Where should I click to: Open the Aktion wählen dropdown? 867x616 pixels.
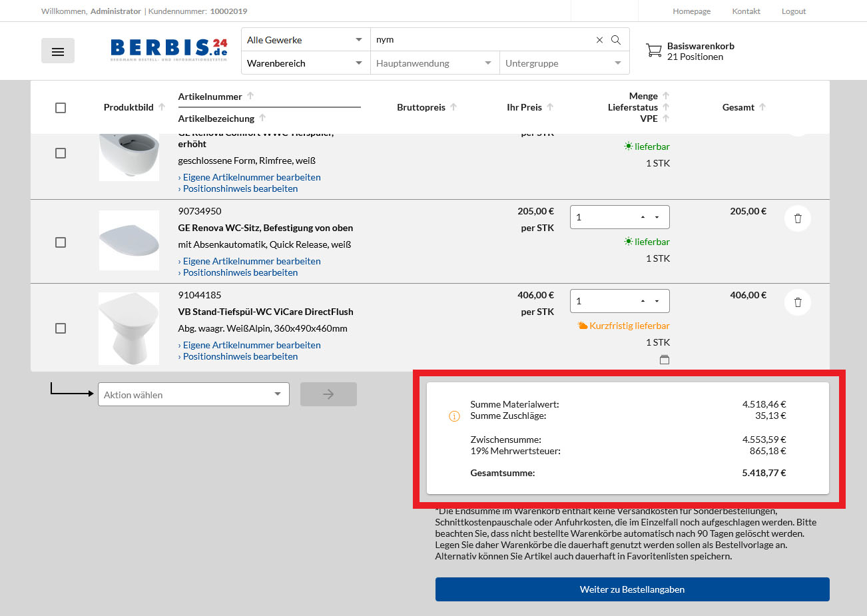coord(194,394)
